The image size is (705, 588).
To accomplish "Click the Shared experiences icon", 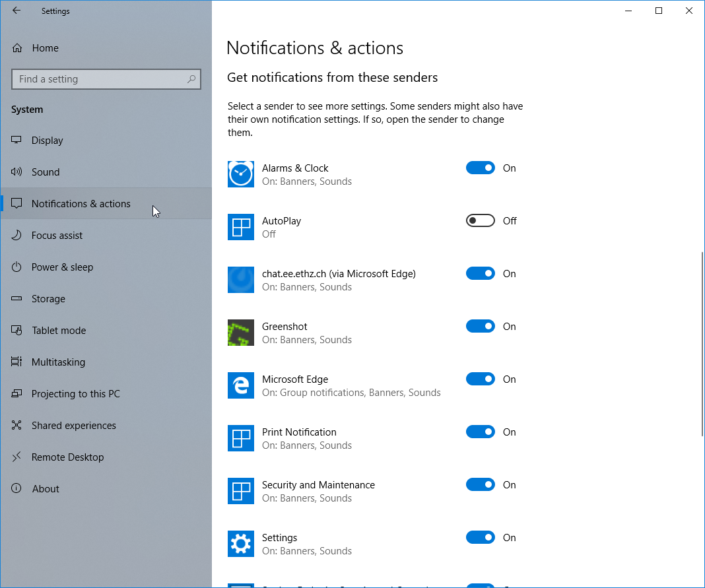I will coord(17,425).
